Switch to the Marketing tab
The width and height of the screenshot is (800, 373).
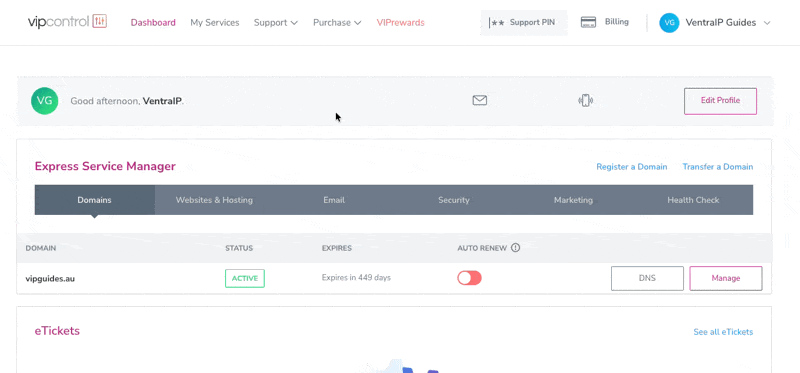point(573,200)
